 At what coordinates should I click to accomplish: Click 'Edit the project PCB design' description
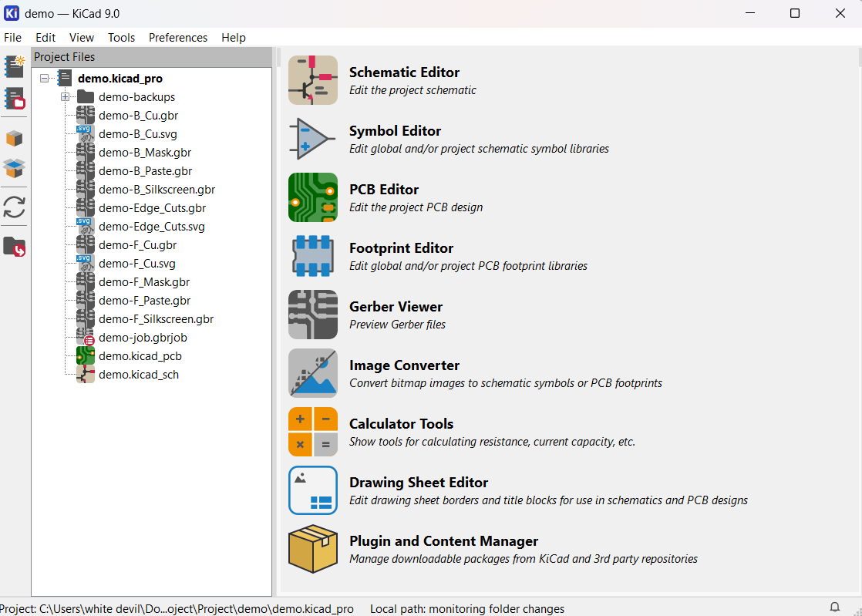(x=416, y=207)
